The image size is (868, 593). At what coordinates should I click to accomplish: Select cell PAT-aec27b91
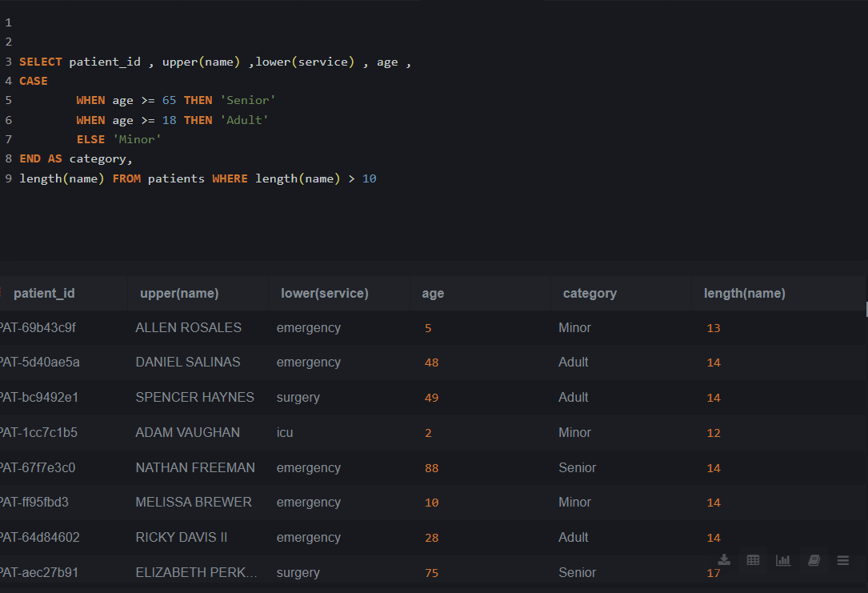pyautogui.click(x=38, y=572)
